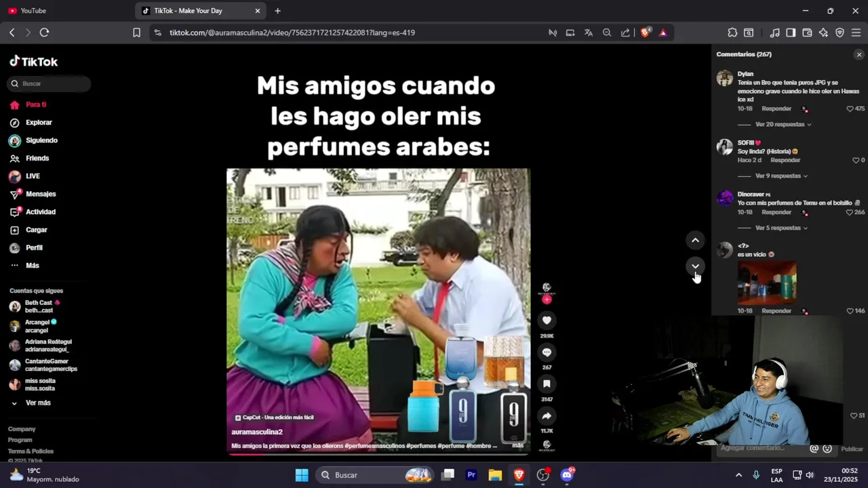Open the Brave Rewards triangle icon

[663, 33]
